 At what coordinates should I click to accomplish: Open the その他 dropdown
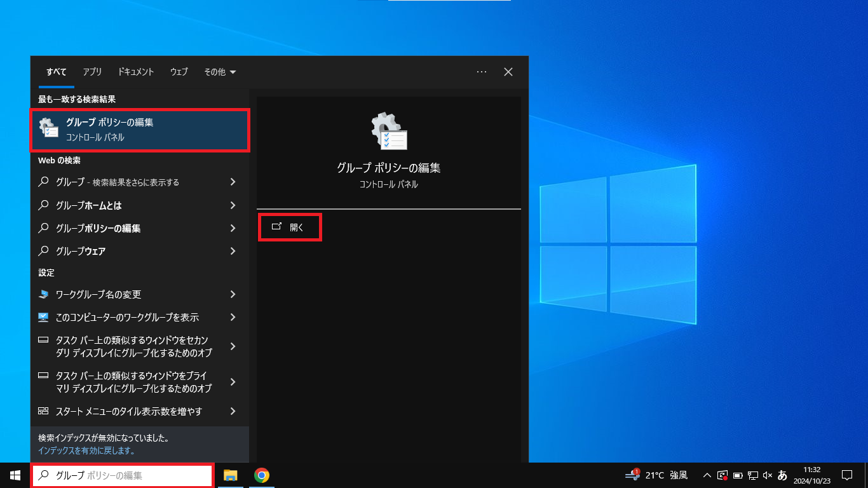(x=220, y=72)
